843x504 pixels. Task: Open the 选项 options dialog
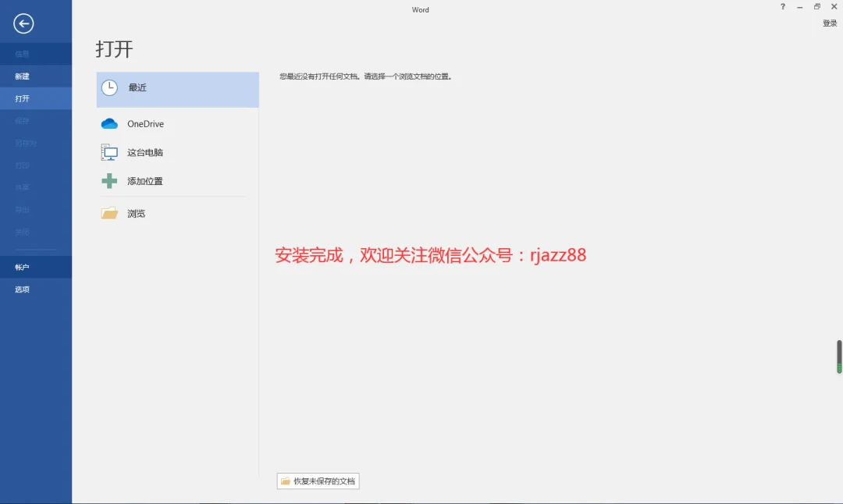click(35, 289)
